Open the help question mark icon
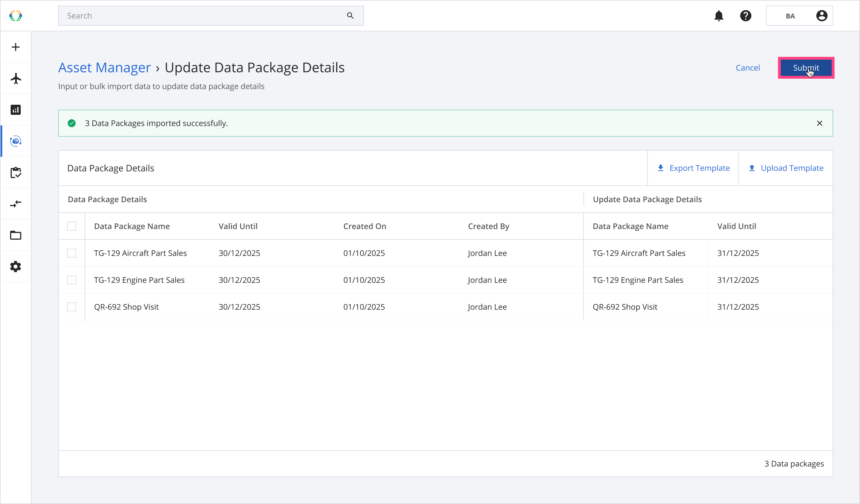Viewport: 860px width, 504px height. tap(746, 16)
